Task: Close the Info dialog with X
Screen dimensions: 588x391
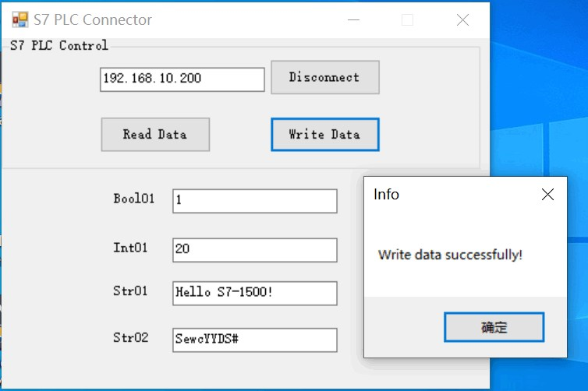Action: point(547,195)
